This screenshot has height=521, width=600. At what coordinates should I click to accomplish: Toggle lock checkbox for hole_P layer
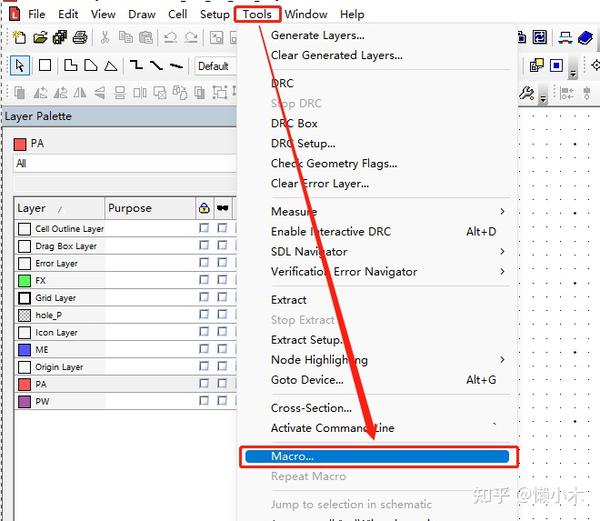(x=204, y=314)
